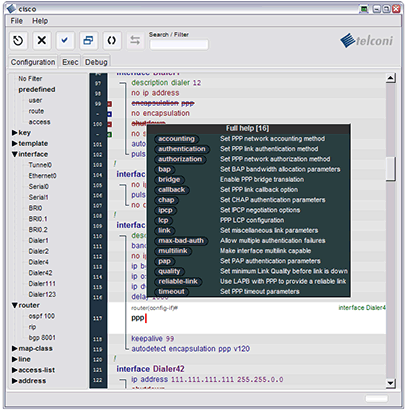
Task: Click the vertical scrollbar thumb
Action: 391,169
